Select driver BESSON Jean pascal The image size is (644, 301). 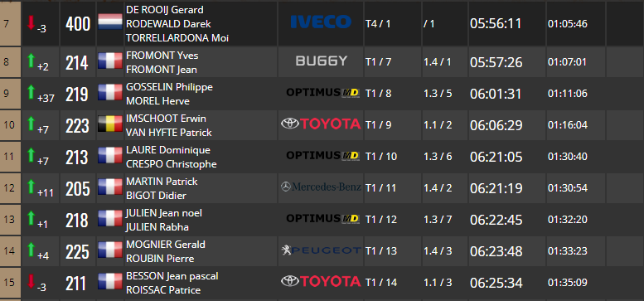click(x=172, y=276)
